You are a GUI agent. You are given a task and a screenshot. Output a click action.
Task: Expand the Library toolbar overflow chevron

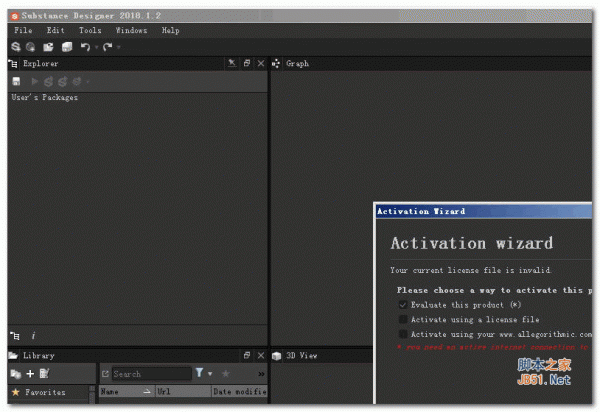[x=261, y=374]
